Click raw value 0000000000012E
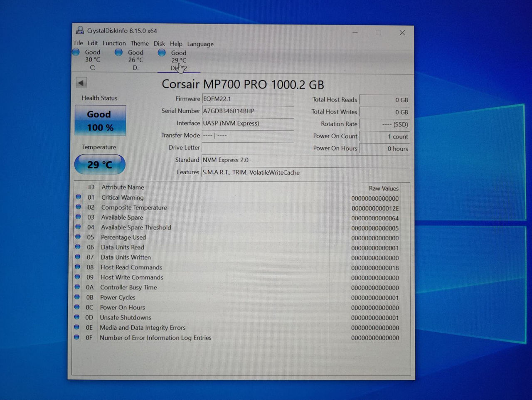The height and width of the screenshot is (400, 532). 375,208
